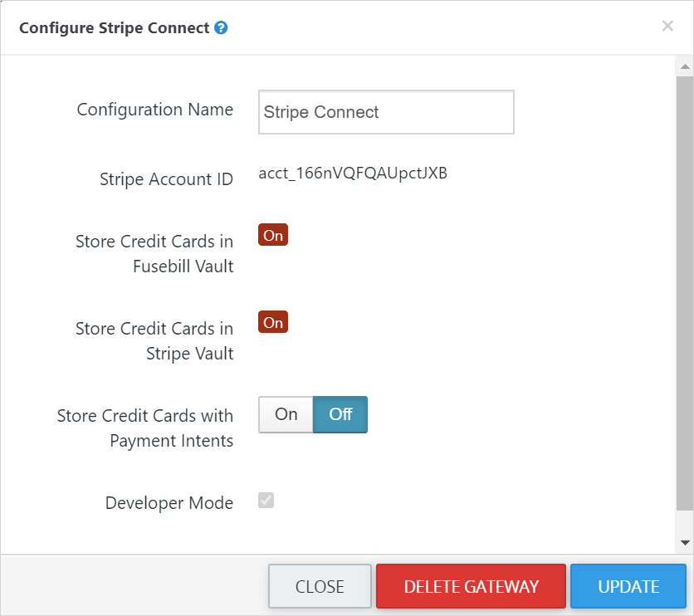Turn on Payment Intents card storage
This screenshot has width=694, height=616.
click(286, 414)
